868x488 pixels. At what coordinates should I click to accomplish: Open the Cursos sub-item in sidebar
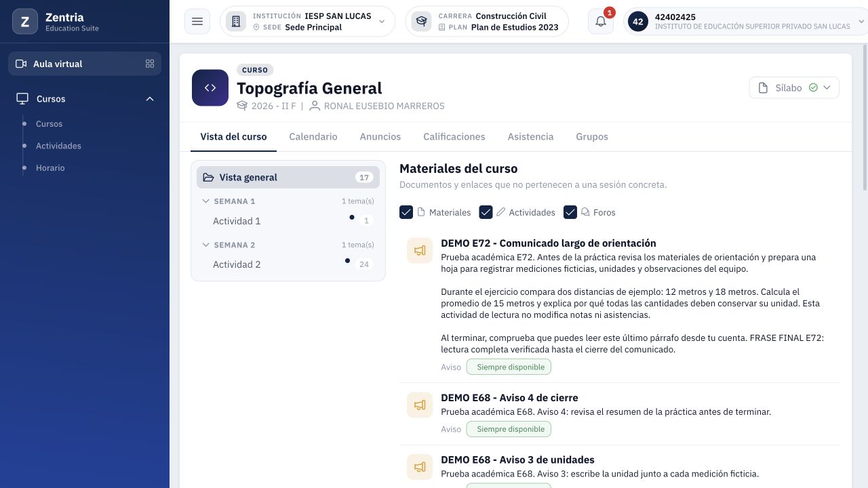(49, 124)
